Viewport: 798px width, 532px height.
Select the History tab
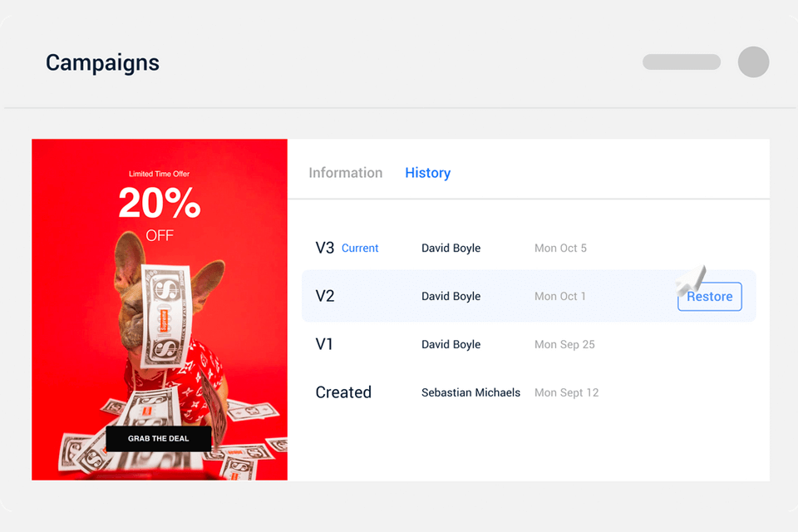click(x=427, y=173)
